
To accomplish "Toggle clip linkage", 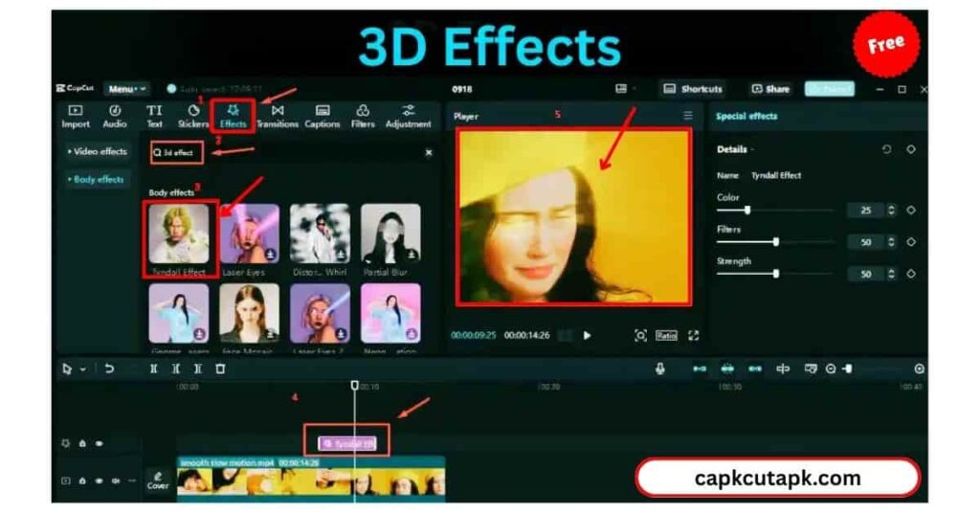I will (755, 369).
